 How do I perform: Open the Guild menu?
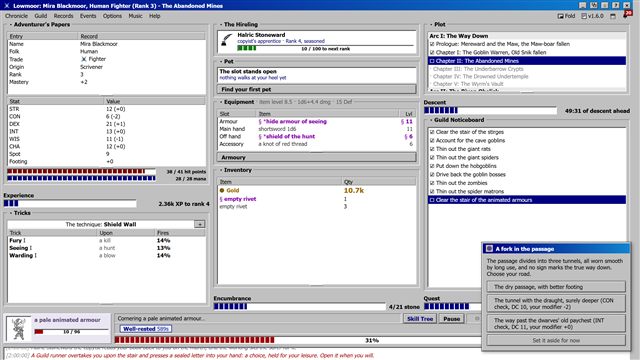tap(40, 16)
